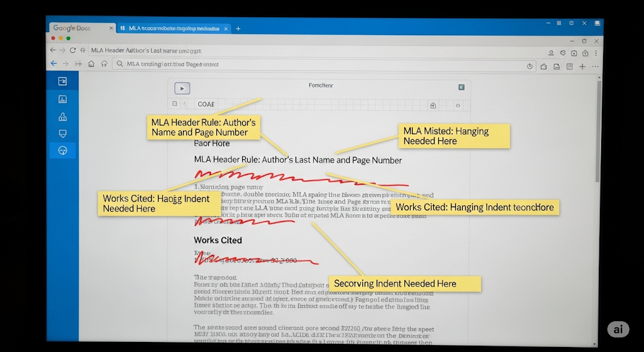Click the green traffic light dot
This screenshot has width=644, height=352.
coord(68,38)
